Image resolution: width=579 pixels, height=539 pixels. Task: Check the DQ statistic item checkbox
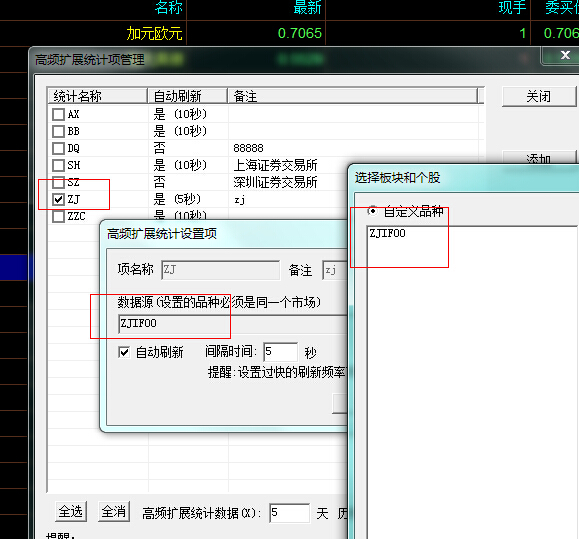(58, 148)
